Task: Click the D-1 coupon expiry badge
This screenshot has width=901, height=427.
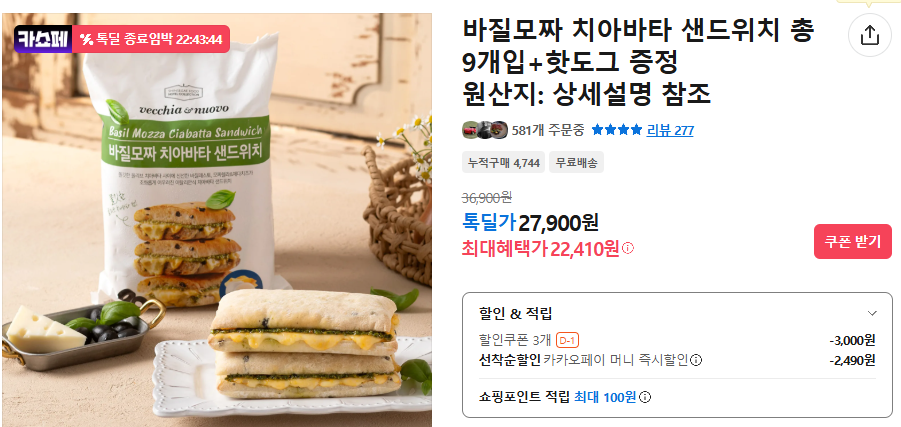Action: [x=567, y=340]
